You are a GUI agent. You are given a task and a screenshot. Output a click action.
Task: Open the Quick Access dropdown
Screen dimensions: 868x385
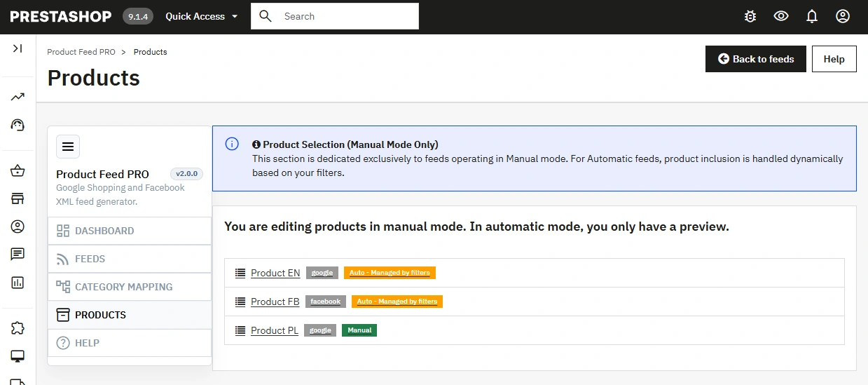[x=202, y=16]
